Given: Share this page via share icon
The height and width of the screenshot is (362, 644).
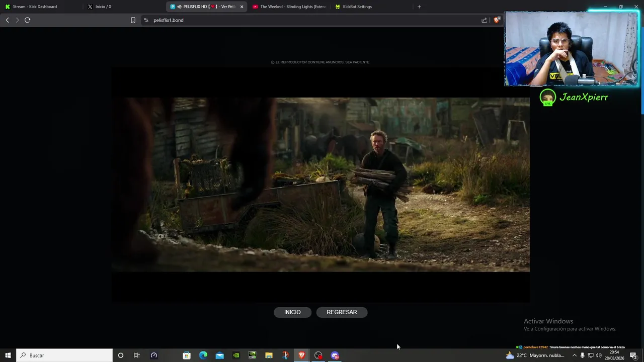Looking at the screenshot, I should pyautogui.click(x=484, y=20).
